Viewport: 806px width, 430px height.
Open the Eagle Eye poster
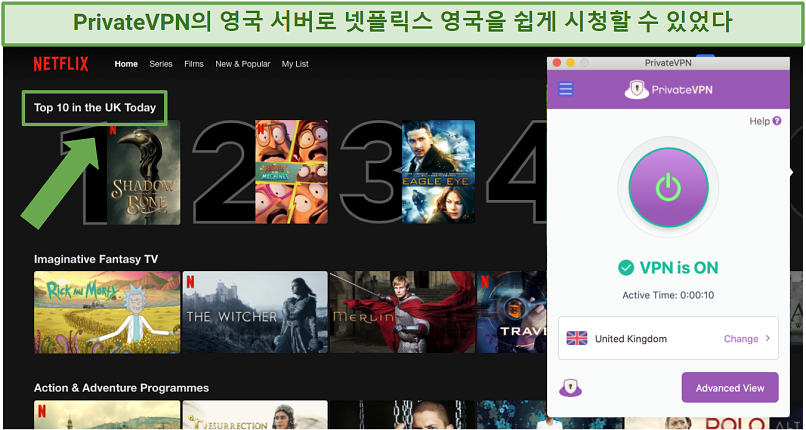pyautogui.click(x=438, y=172)
